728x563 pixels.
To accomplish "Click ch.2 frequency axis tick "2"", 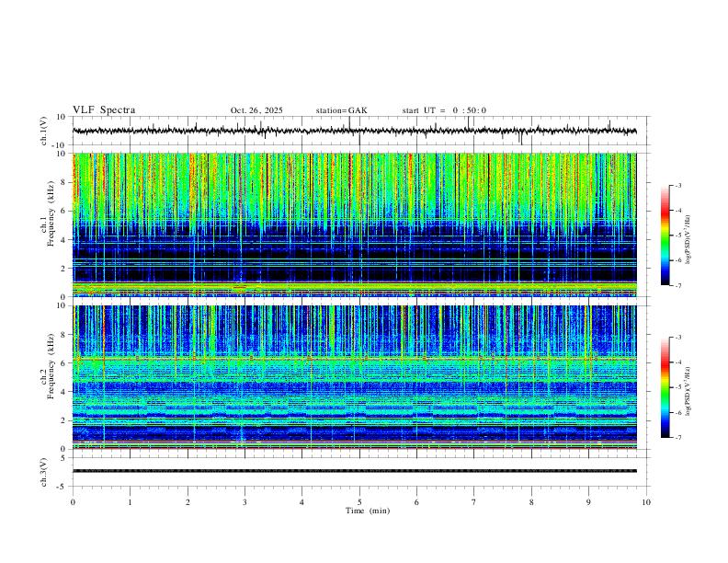I will pyautogui.click(x=63, y=420).
